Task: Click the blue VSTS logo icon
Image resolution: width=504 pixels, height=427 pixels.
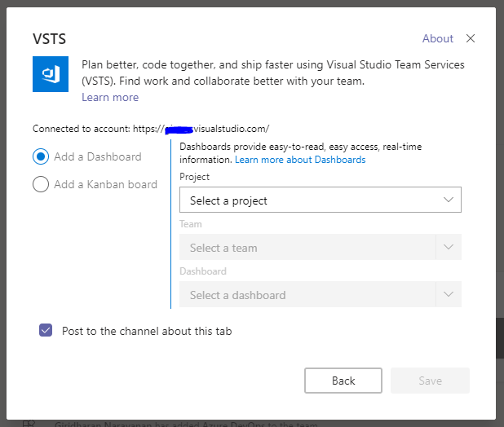Action: click(51, 73)
